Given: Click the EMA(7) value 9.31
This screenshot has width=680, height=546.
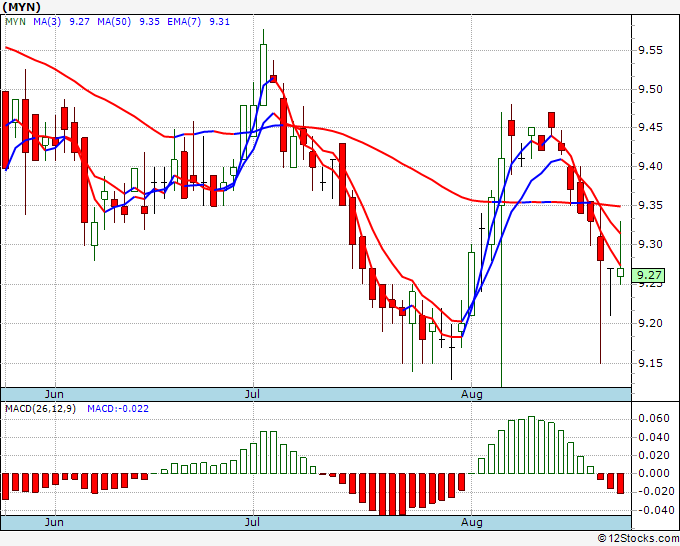Looking at the screenshot, I should tap(219, 21).
